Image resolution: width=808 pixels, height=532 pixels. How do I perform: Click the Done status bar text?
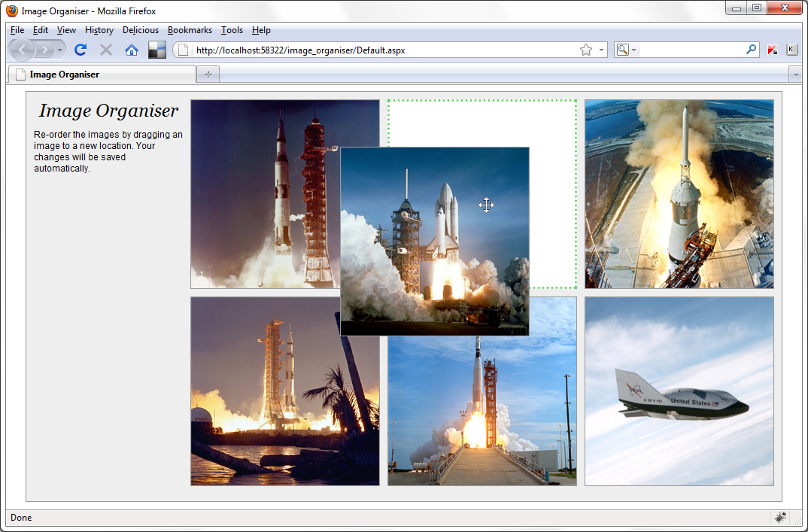21,518
